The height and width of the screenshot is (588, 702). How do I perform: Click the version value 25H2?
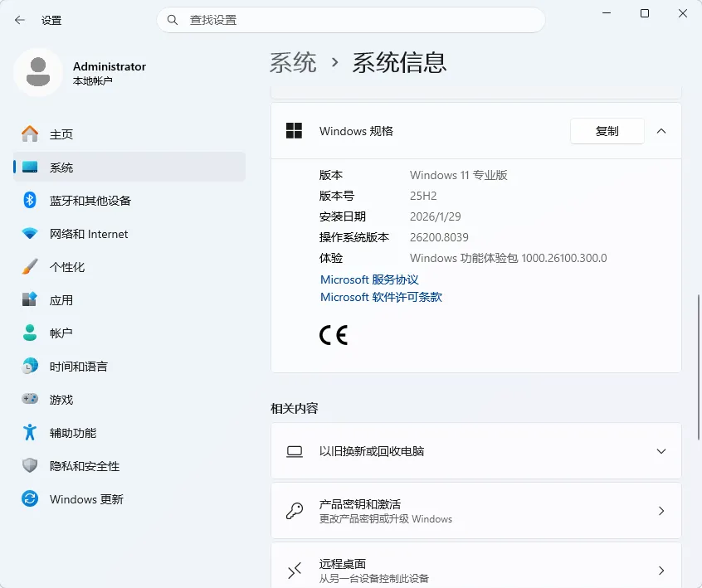tap(423, 196)
